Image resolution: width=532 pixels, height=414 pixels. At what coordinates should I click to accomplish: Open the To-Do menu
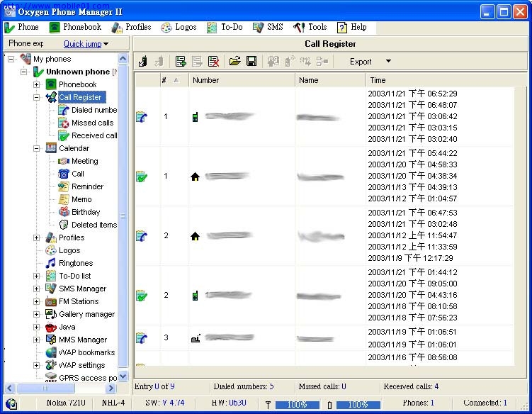[225, 27]
